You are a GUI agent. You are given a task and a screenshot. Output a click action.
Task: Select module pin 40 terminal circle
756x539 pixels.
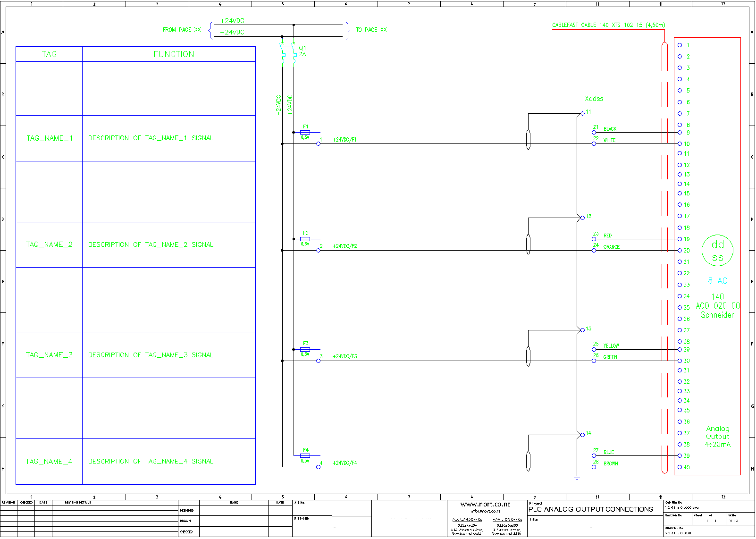(680, 467)
